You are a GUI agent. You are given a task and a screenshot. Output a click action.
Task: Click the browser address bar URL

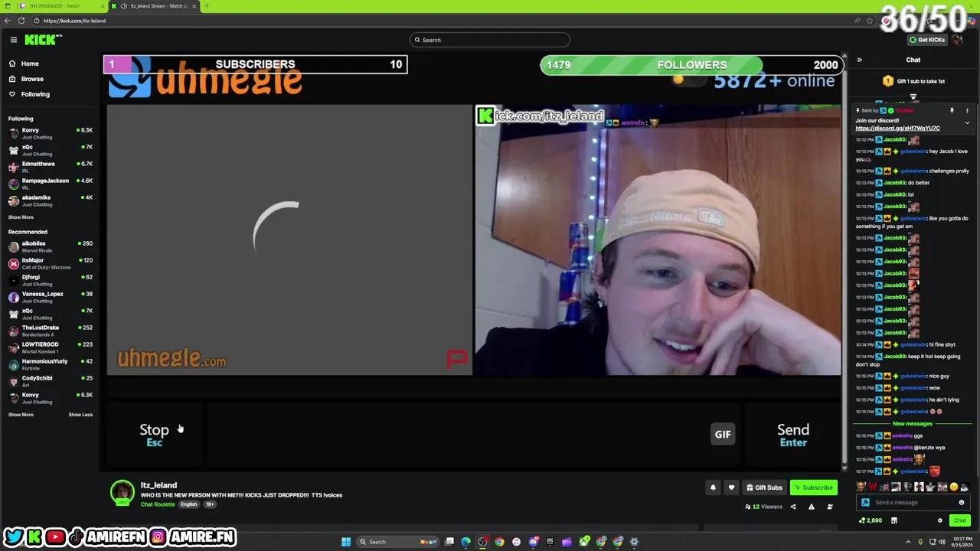pyautogui.click(x=74, y=21)
